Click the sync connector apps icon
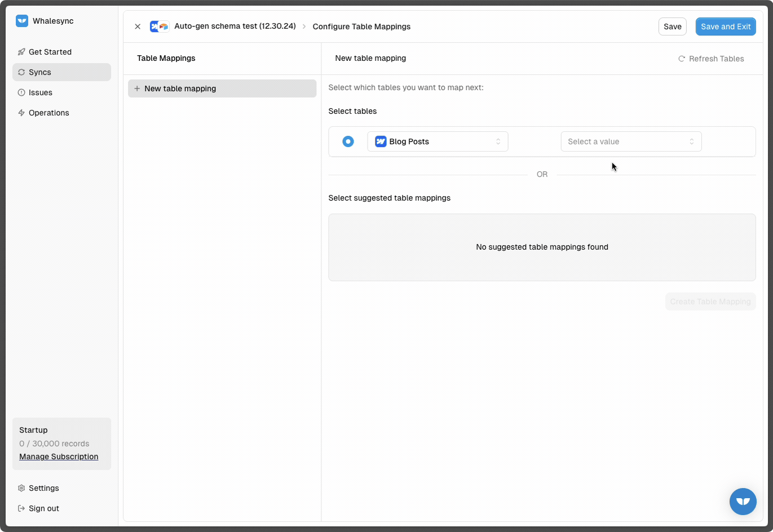 (160, 26)
